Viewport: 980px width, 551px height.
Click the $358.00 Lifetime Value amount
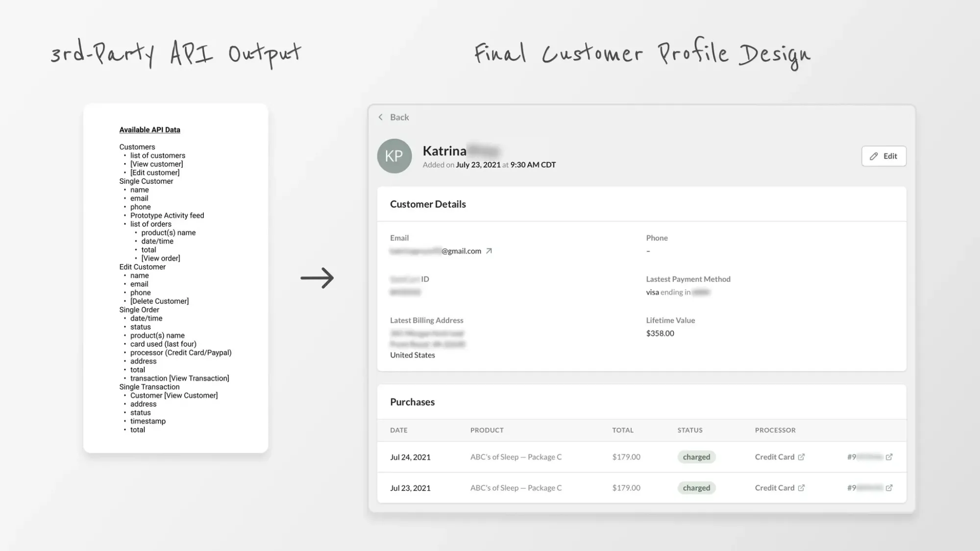pyautogui.click(x=660, y=333)
